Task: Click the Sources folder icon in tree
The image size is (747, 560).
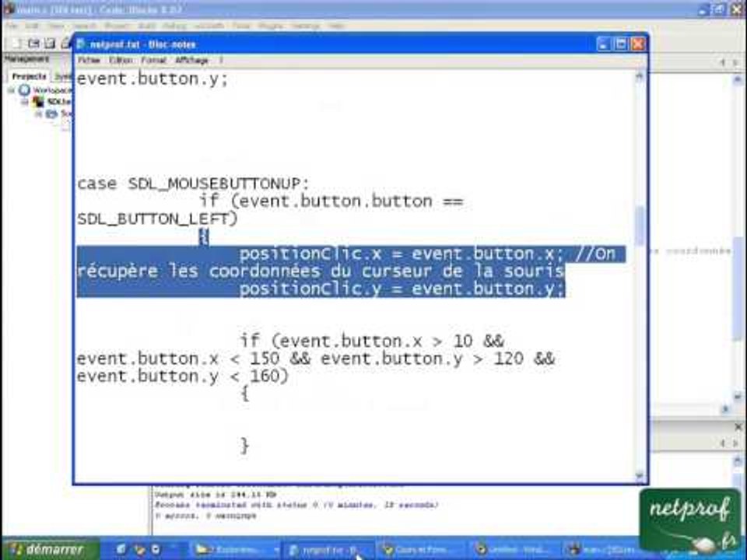Action: pos(51,114)
